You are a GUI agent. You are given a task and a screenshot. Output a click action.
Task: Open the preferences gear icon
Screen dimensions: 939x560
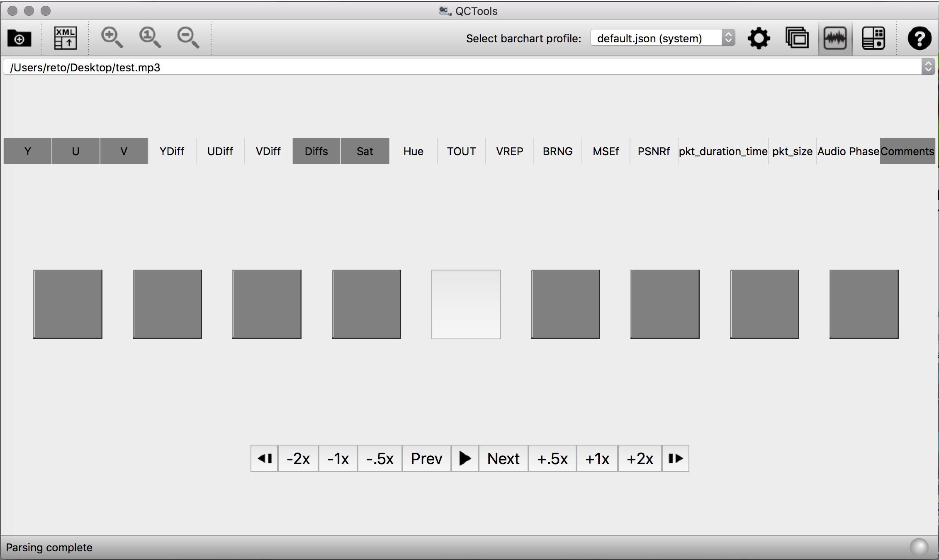(x=759, y=39)
